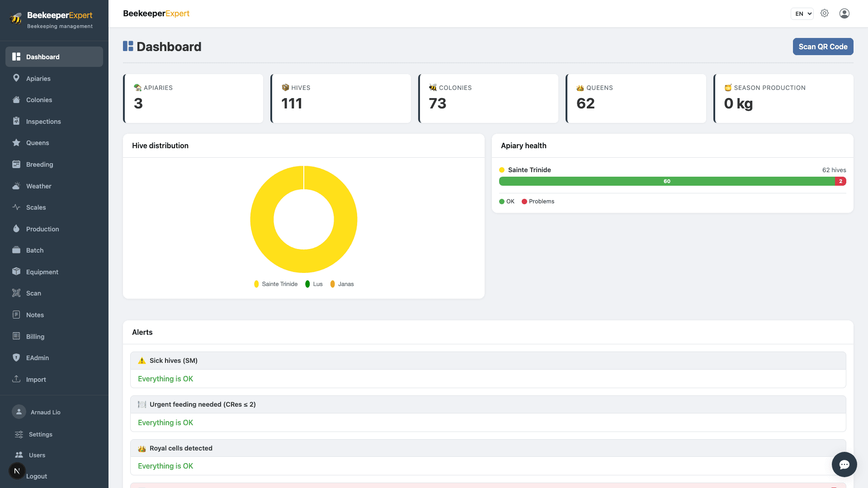Click the green OK health bar segment
Image resolution: width=868 pixels, height=488 pixels.
tap(667, 181)
